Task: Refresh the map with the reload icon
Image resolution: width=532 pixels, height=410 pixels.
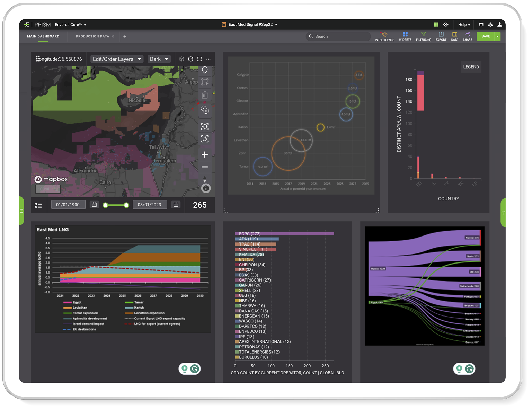Action: 190,59
